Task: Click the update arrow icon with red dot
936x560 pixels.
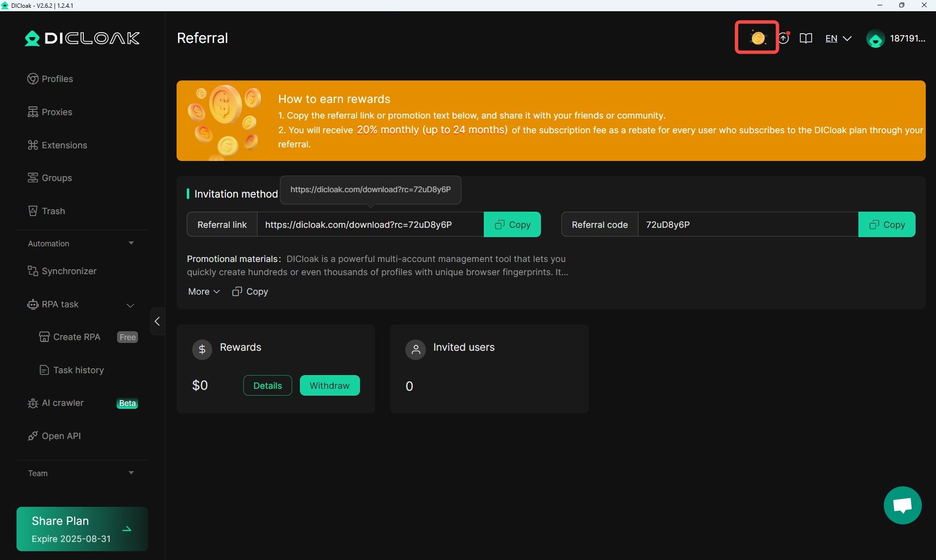Action: 783,38
